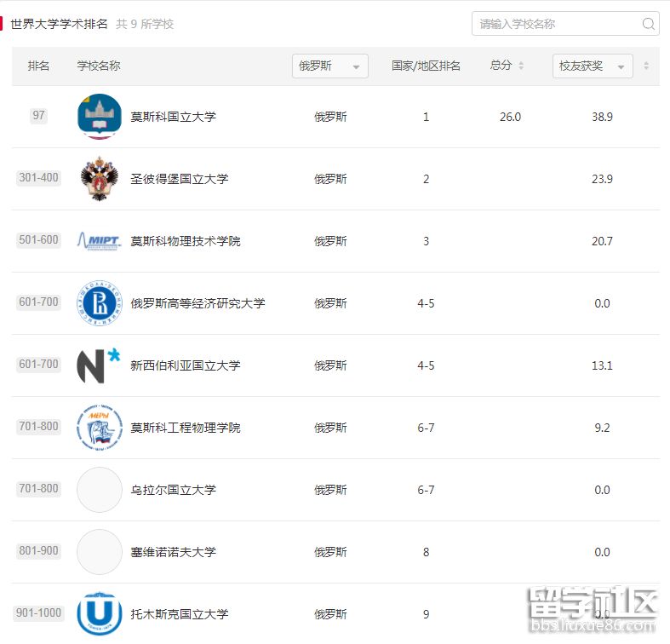Sort by 总分 column arrows
Viewport: 670px width, 644px height.
521,66
